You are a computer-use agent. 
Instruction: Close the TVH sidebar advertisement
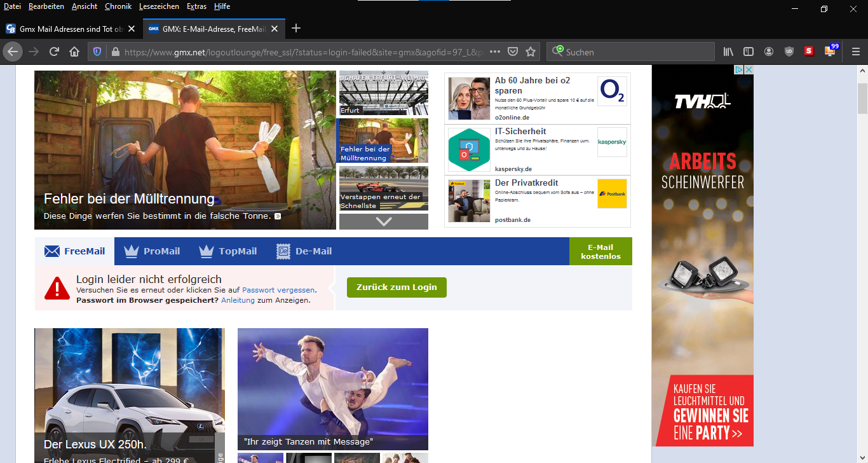[749, 69]
